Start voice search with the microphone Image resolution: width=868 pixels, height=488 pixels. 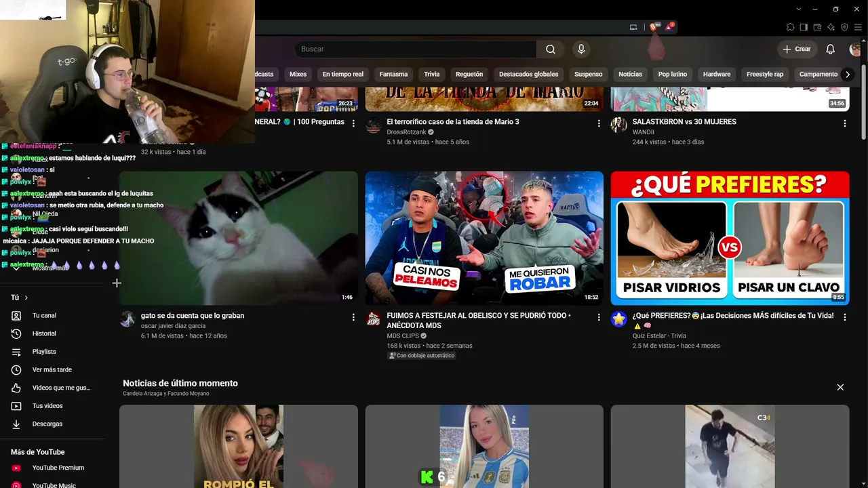tap(580, 49)
